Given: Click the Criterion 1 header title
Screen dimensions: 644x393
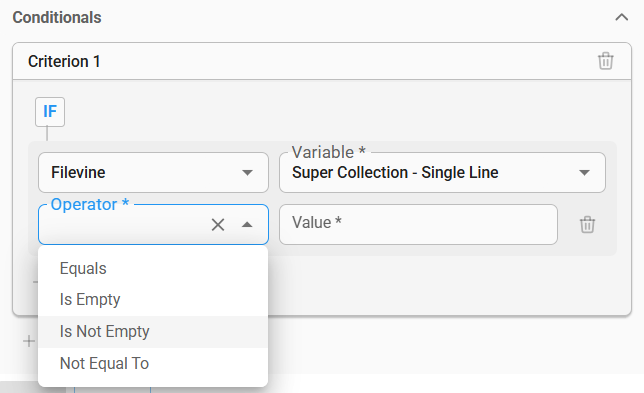Looking at the screenshot, I should 64,61.
